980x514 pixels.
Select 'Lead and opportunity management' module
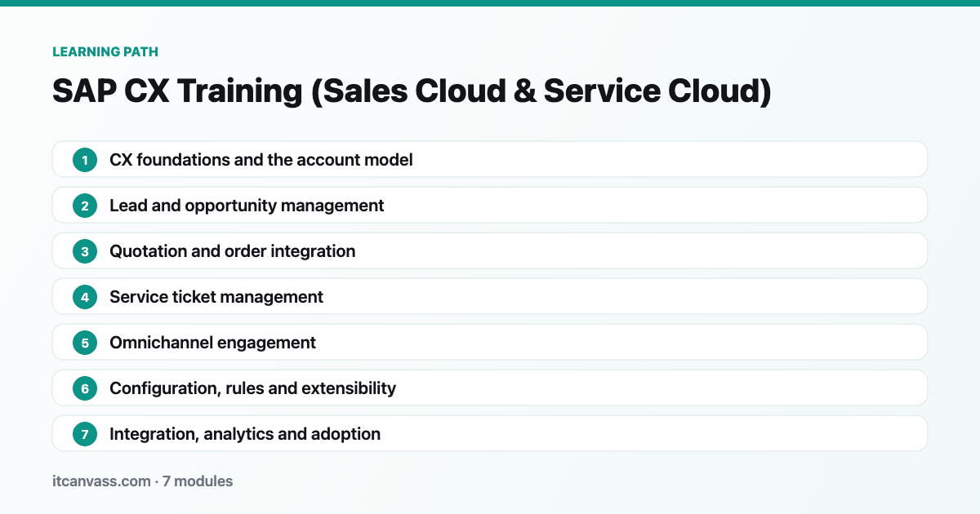click(490, 205)
